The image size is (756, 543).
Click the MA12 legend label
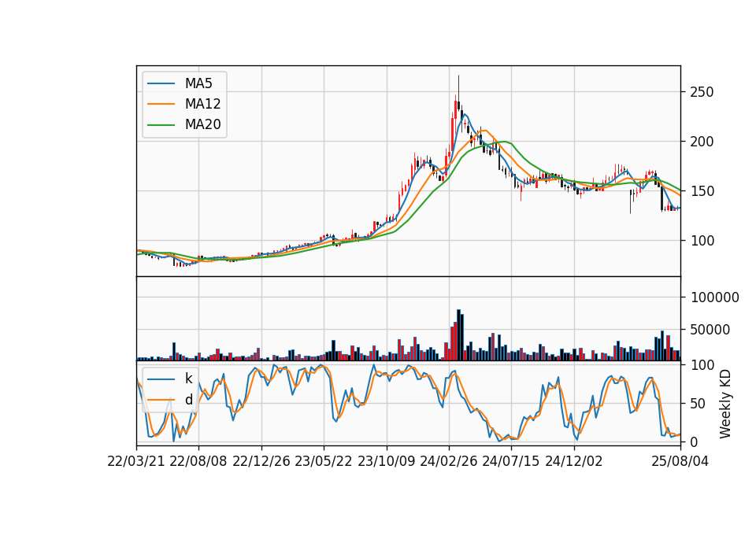pyautogui.click(x=202, y=104)
